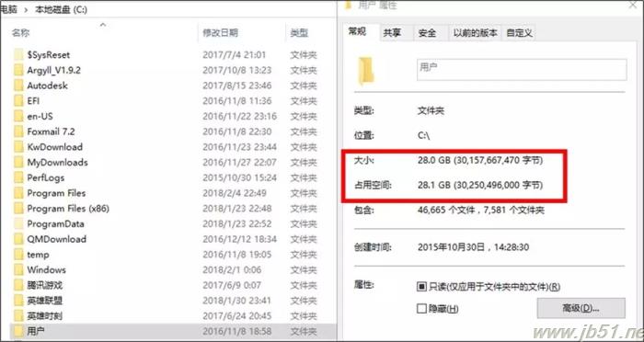Select the QMDownload folder name

[x=57, y=239]
